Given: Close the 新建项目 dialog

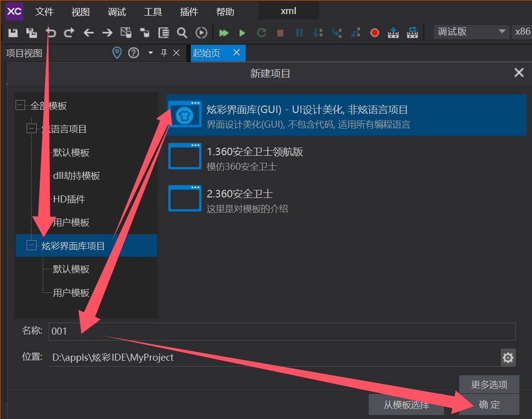Looking at the screenshot, I should [x=519, y=73].
